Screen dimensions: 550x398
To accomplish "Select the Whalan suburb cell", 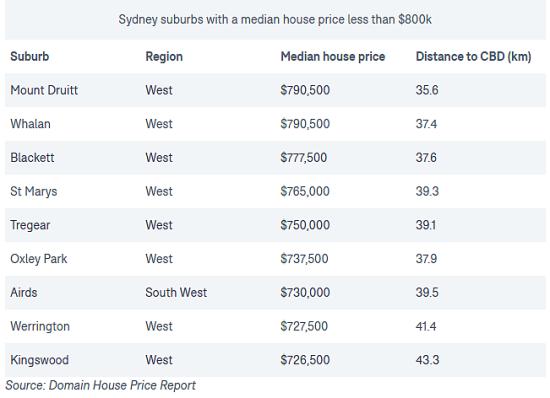I will 31,124.
